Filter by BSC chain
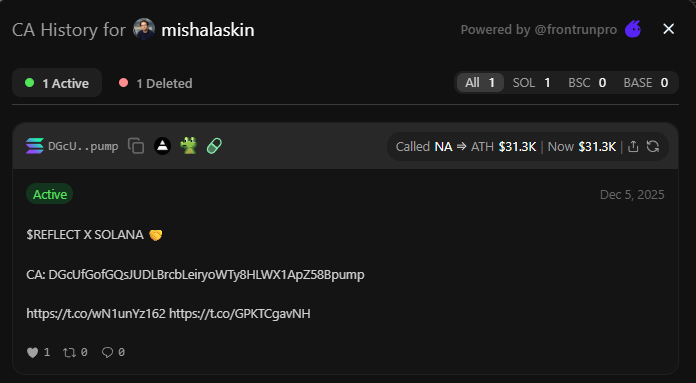Viewport: 696px width, 383px height. coord(587,83)
